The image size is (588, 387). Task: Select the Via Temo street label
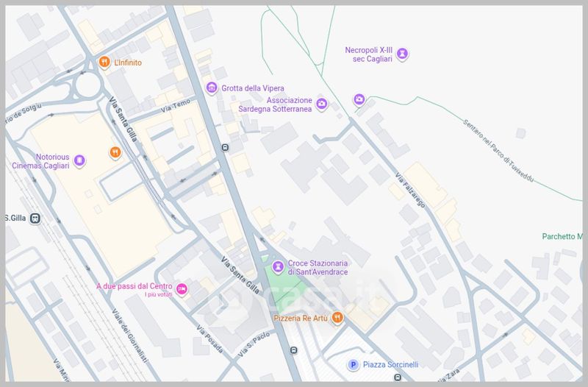176,108
